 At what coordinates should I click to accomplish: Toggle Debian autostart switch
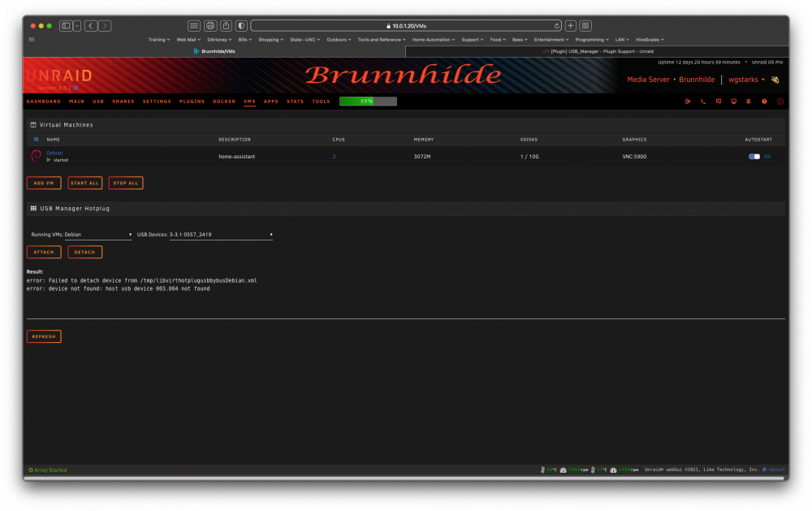coord(754,157)
